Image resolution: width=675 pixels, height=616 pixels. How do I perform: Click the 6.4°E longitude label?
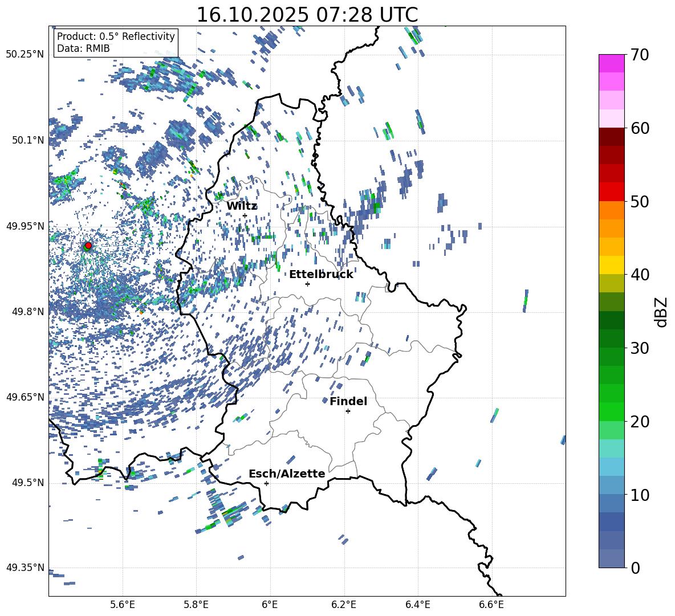(417, 605)
